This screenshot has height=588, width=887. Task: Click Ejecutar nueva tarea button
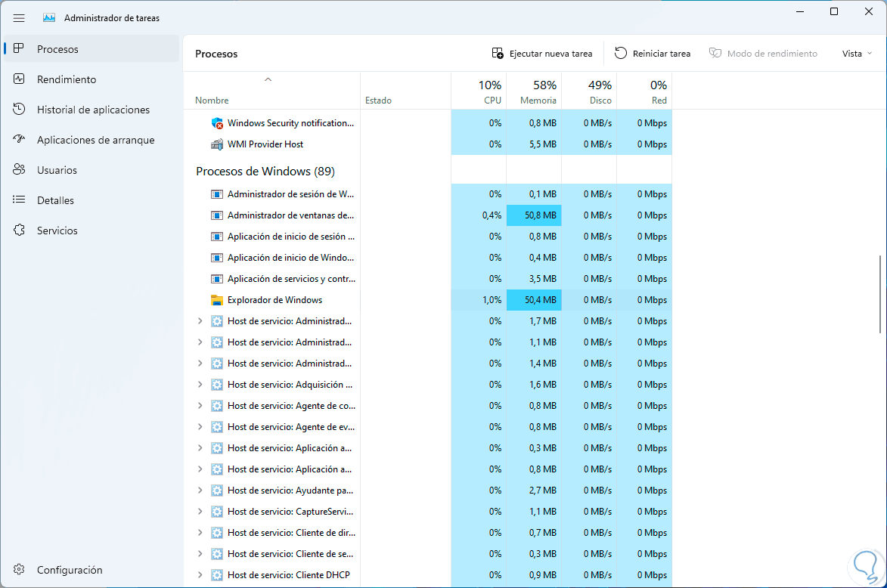click(x=542, y=54)
